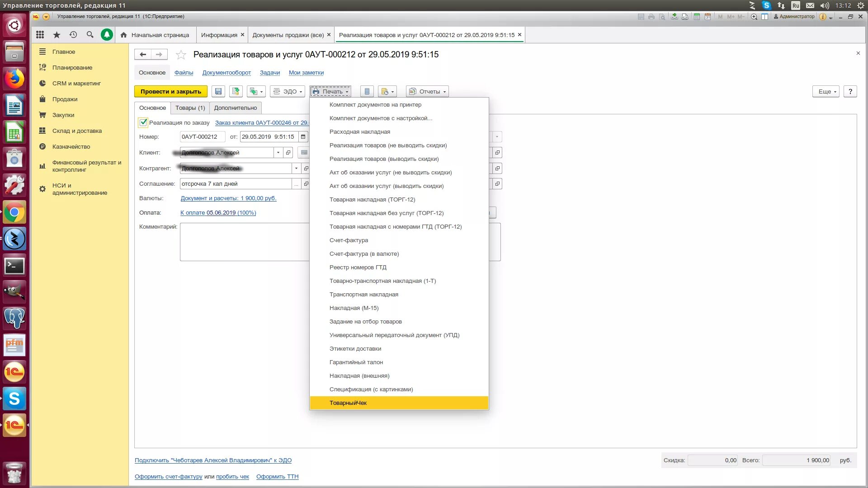
Task: Click the search magnifier icon in the top toolbar
Action: (x=90, y=35)
